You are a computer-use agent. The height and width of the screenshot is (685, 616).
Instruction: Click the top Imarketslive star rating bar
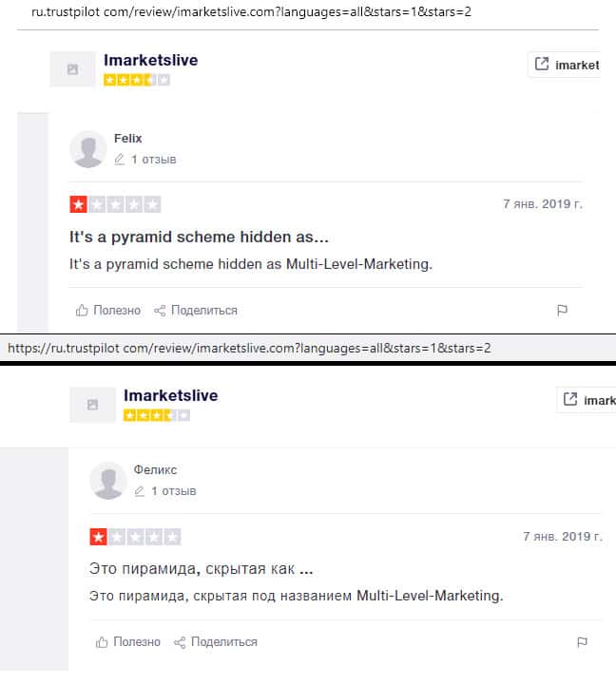click(x=137, y=81)
